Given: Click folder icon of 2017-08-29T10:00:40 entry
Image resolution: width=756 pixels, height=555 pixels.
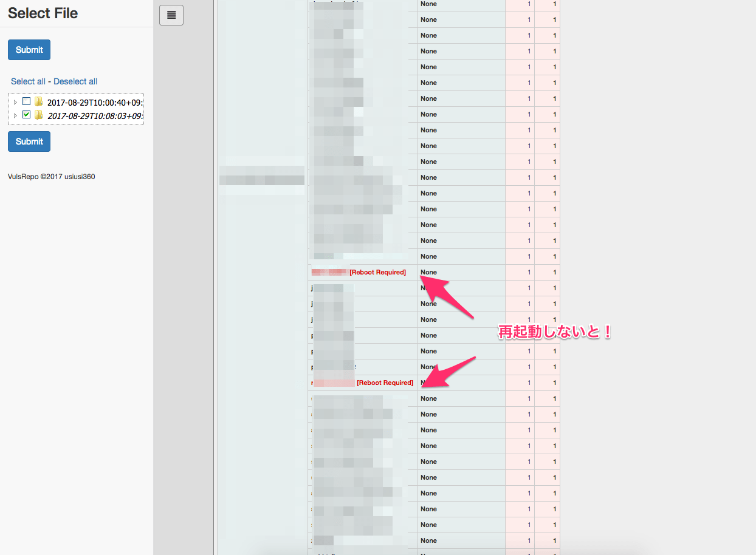Looking at the screenshot, I should [x=39, y=102].
